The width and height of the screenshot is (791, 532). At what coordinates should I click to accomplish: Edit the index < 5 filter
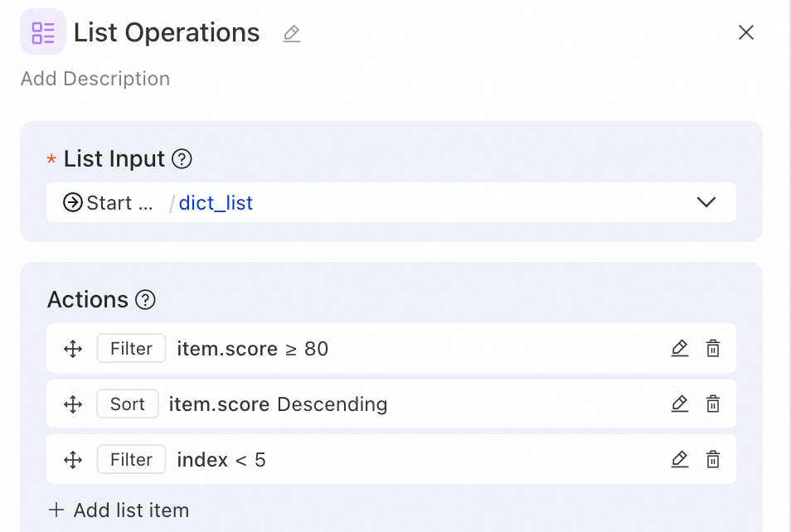[x=680, y=460]
